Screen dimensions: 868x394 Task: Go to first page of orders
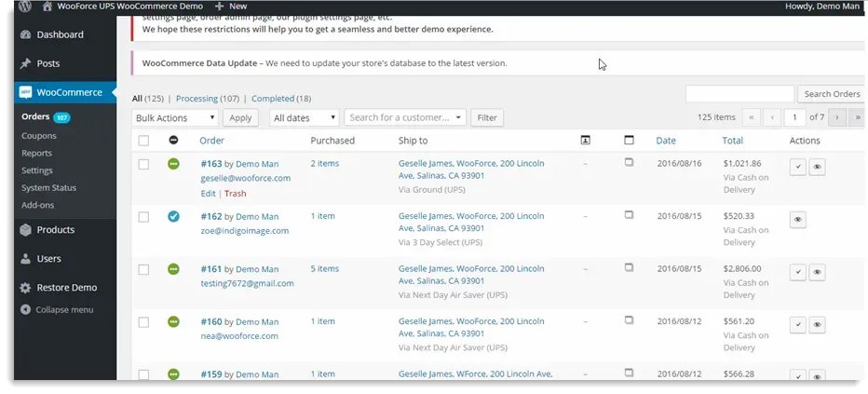tap(752, 117)
